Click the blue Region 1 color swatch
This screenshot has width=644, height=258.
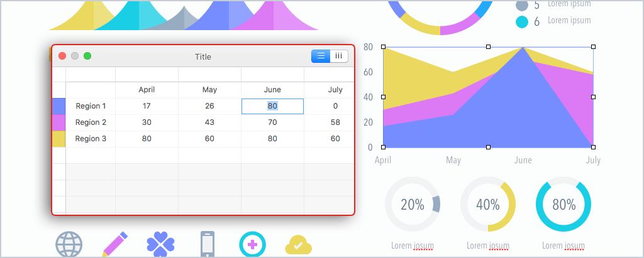coord(58,106)
